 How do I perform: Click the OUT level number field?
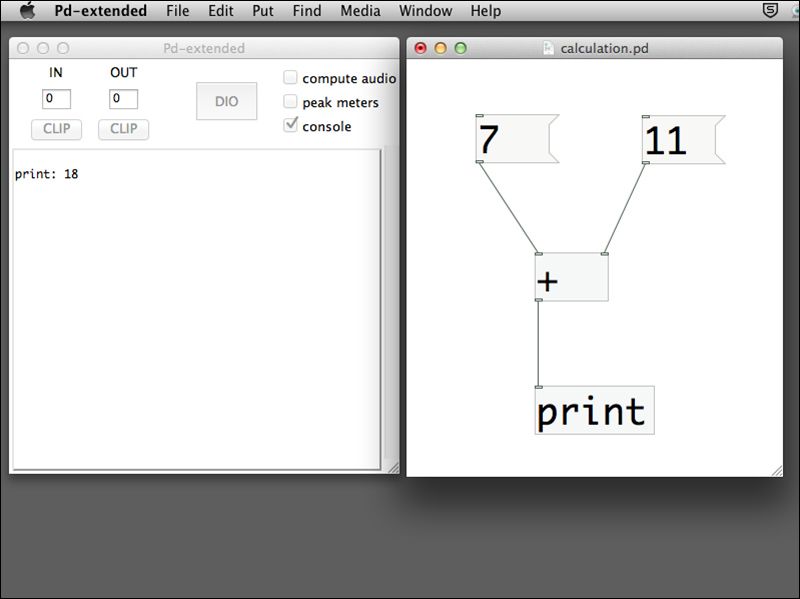click(123, 98)
